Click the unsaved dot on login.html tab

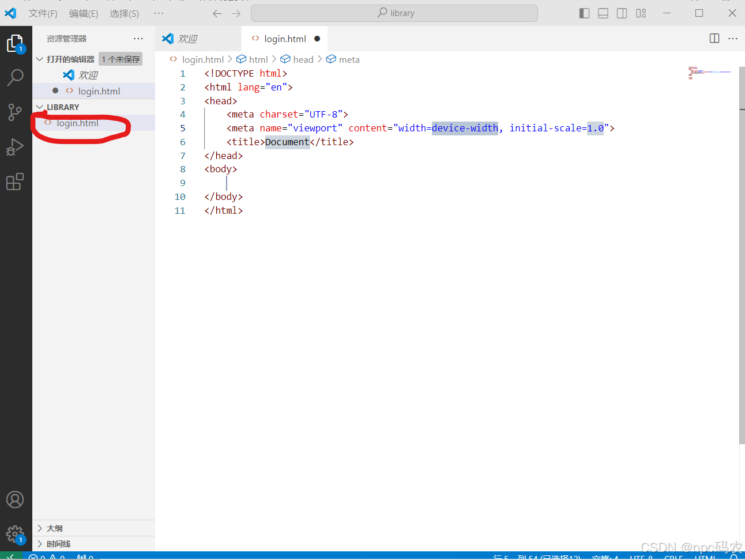point(317,39)
